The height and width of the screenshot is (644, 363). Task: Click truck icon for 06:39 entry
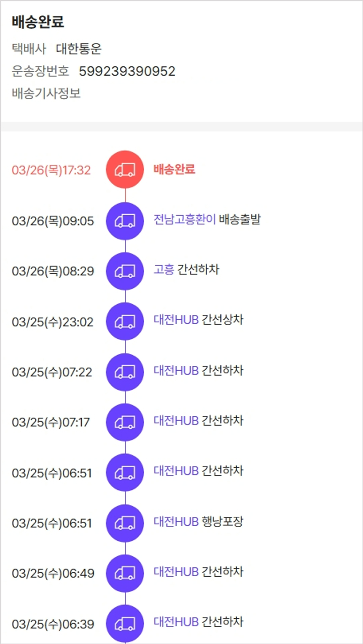pyautogui.click(x=125, y=624)
